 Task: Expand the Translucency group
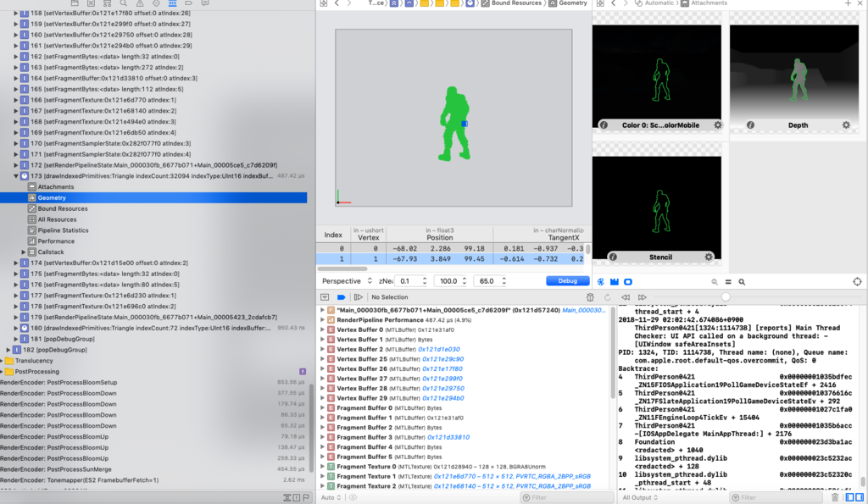(x=2, y=361)
